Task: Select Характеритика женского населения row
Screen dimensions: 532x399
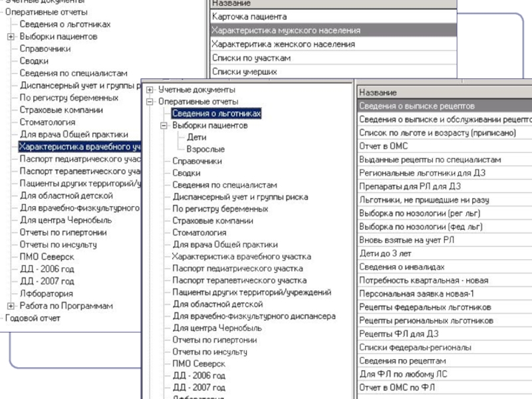Action: (333, 44)
